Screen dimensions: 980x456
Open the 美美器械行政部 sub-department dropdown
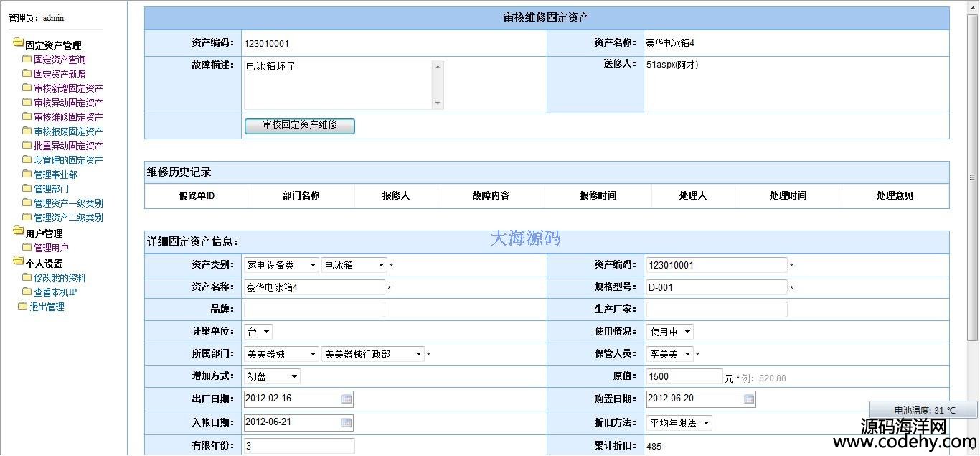(373, 354)
